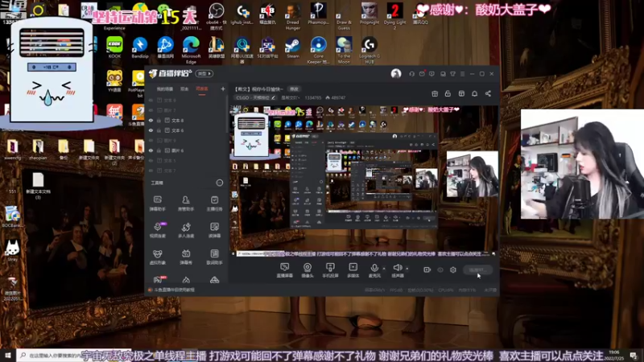
Task: Open the 弹幕秀 tool
Action: 186,257
